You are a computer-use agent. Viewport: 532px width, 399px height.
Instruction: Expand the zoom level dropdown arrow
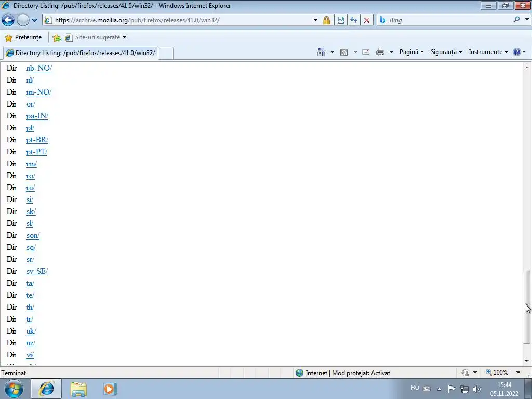[x=518, y=372]
